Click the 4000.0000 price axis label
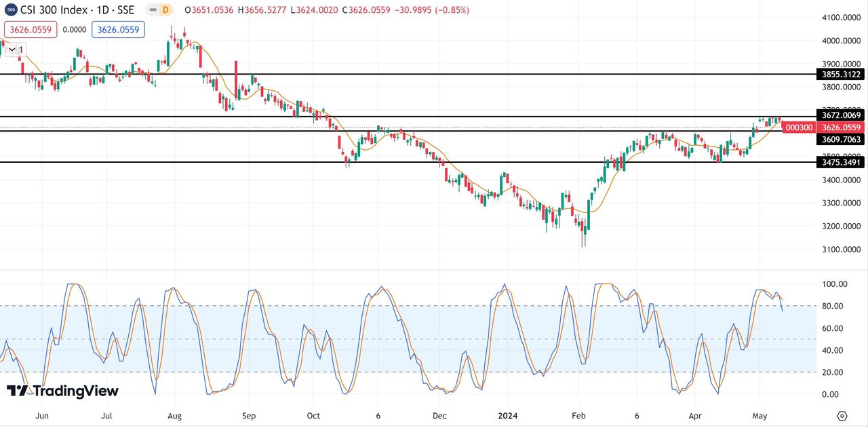The height and width of the screenshot is (428, 868). tap(842, 41)
